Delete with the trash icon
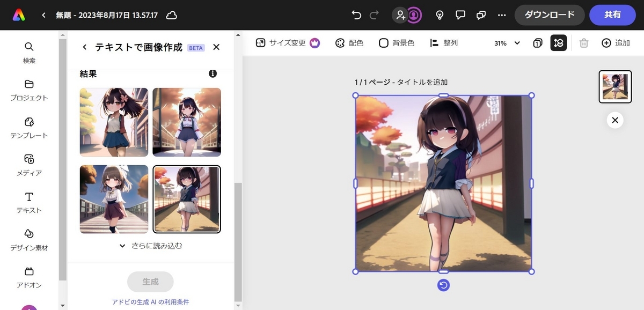The width and height of the screenshot is (644, 310). pos(584,43)
